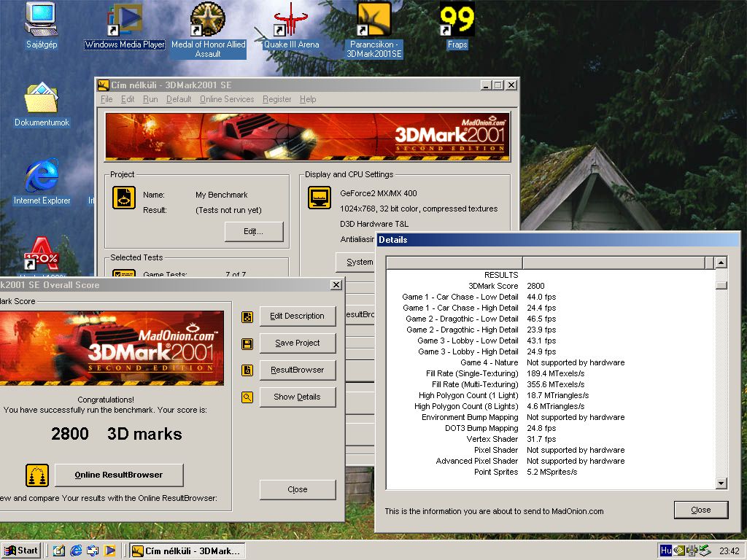Click the project icon beside Name field
The height and width of the screenshot is (560, 747).
tap(124, 198)
